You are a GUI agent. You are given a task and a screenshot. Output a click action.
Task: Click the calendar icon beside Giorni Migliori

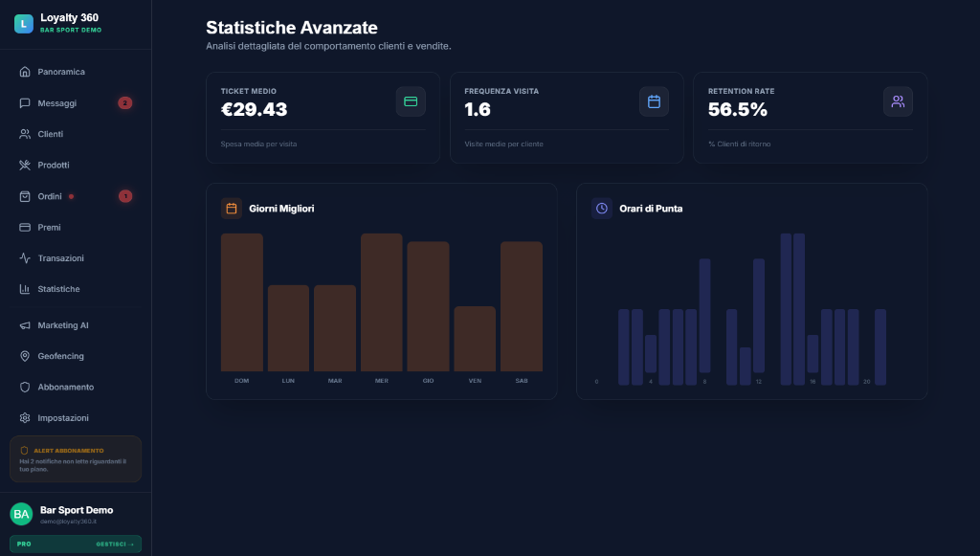pyautogui.click(x=231, y=208)
